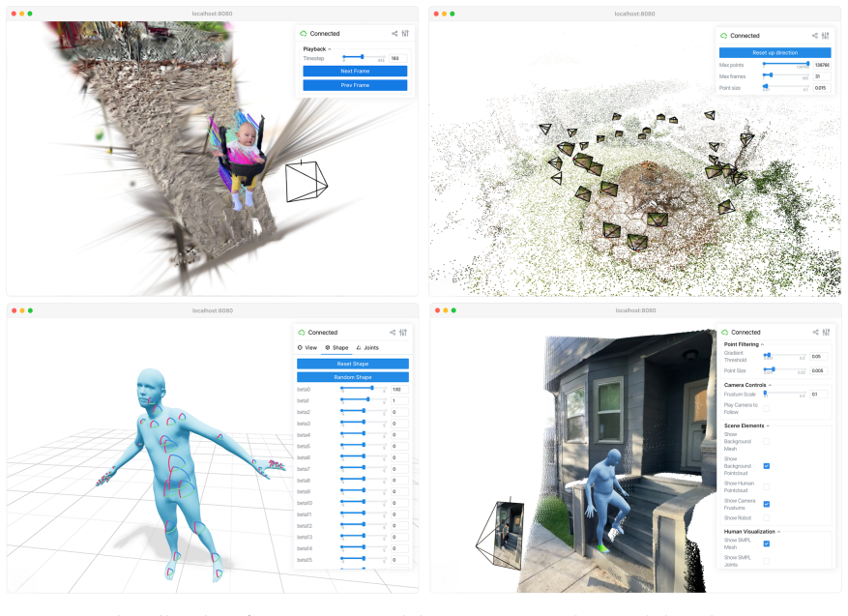Click the Gradient Threshold value field
Screen dimensions: 848x616
click(819, 357)
